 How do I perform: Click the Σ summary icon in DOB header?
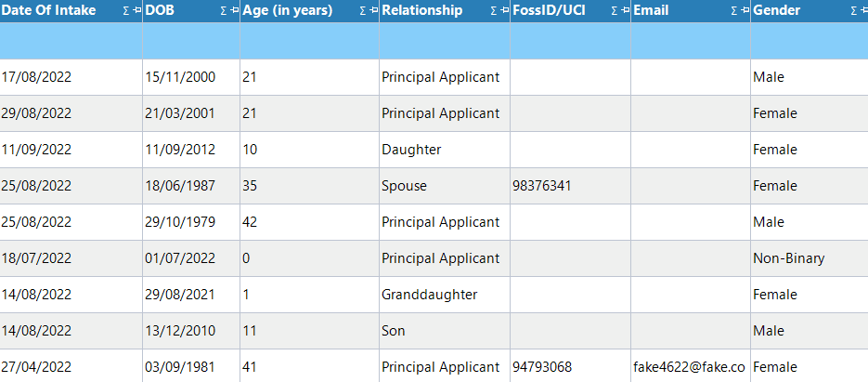coord(224,11)
